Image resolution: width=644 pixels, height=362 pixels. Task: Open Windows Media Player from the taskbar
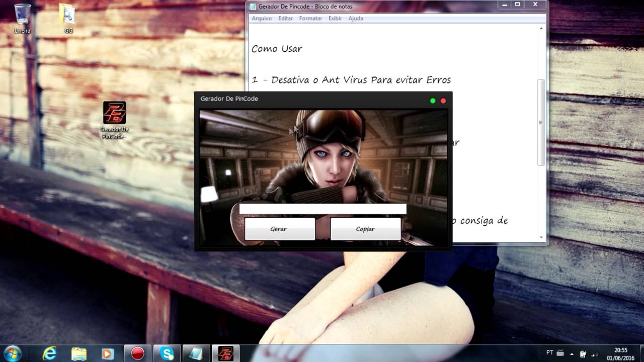coord(108,353)
